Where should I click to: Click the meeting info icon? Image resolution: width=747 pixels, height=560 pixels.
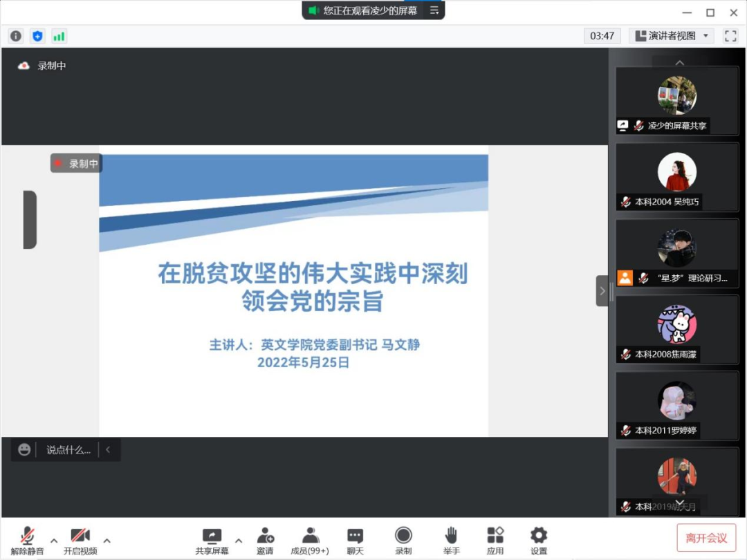pyautogui.click(x=15, y=36)
